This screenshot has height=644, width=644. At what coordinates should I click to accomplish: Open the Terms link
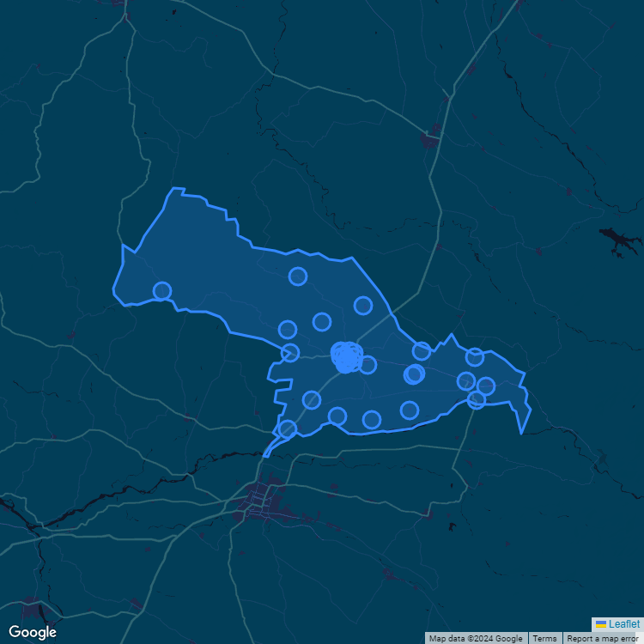click(544, 639)
